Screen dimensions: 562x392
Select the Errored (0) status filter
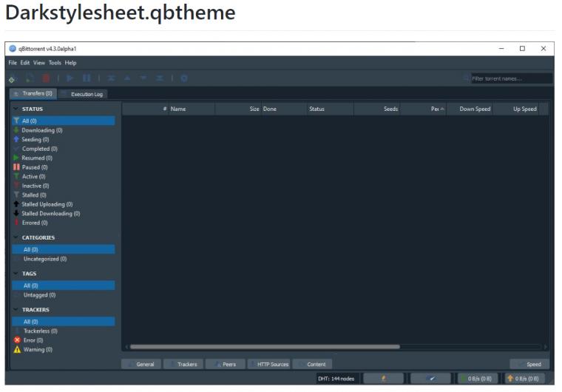[x=64, y=223]
